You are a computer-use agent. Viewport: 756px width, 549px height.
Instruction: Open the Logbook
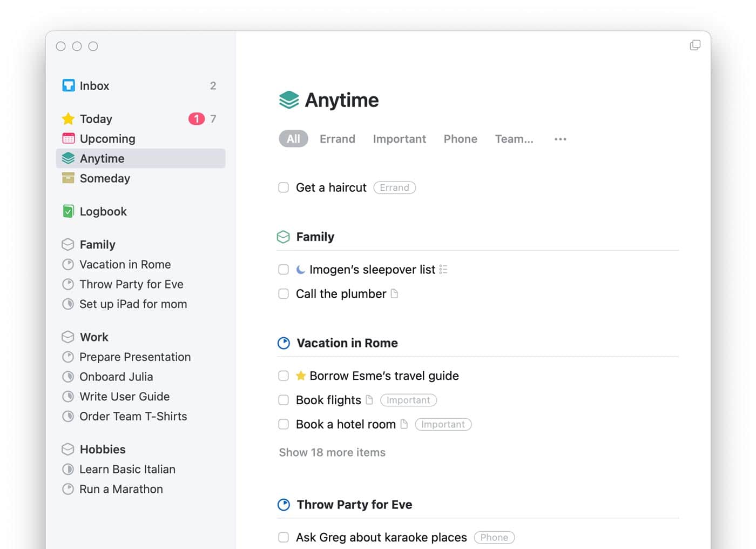pyautogui.click(x=140, y=211)
